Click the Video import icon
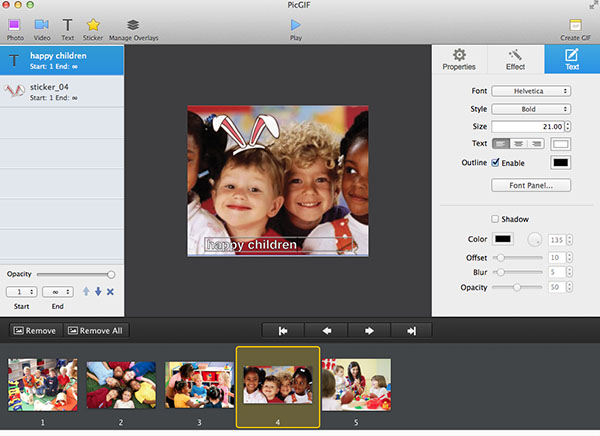The height and width of the screenshot is (436, 600). pyautogui.click(x=42, y=24)
